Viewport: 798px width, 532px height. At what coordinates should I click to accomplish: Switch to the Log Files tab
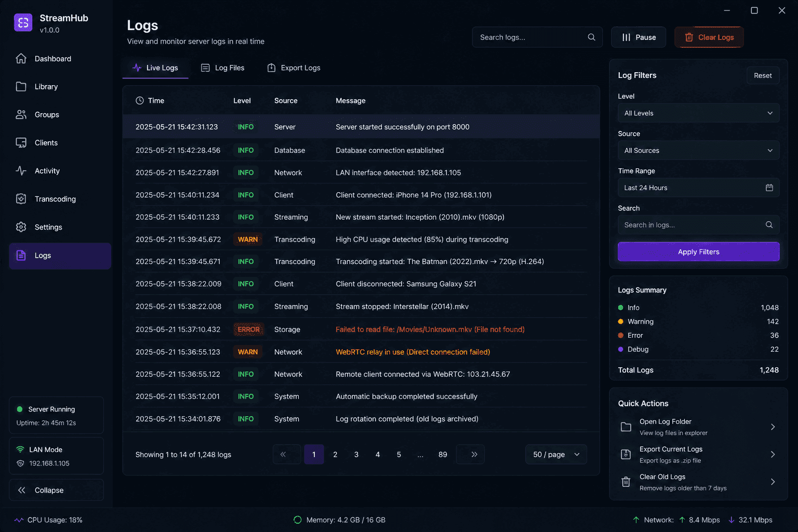222,68
